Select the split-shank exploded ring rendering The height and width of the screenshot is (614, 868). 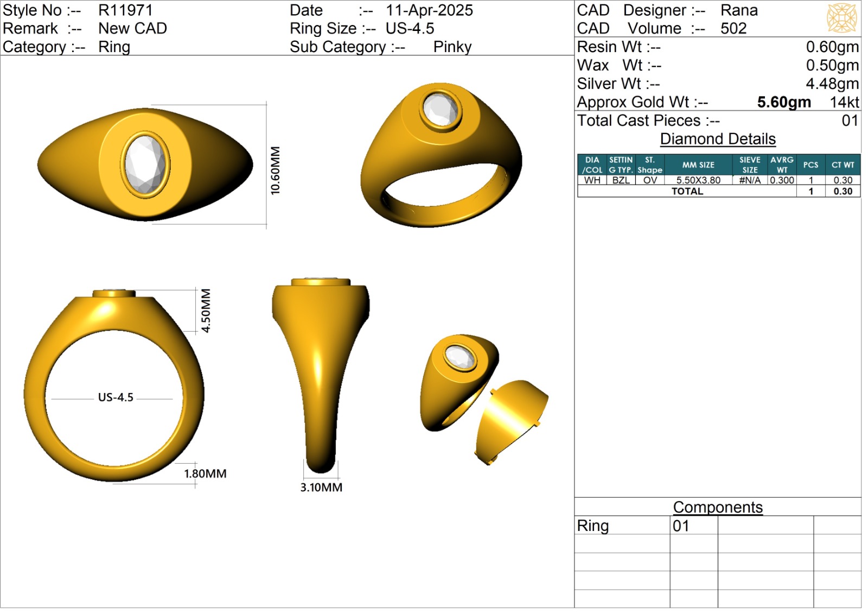click(483, 399)
